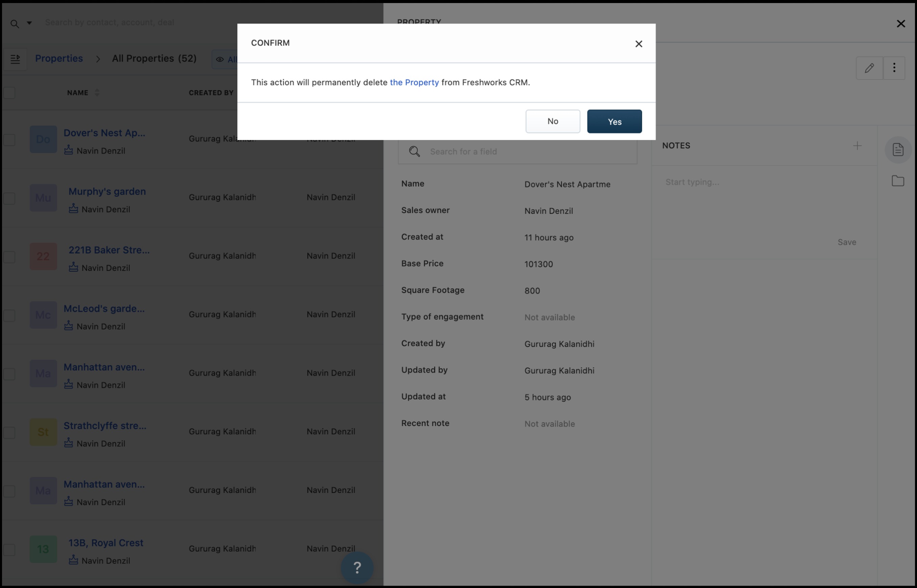The width and height of the screenshot is (917, 588).
Task: Click the CREATED BY column header
Action: pos(211,93)
